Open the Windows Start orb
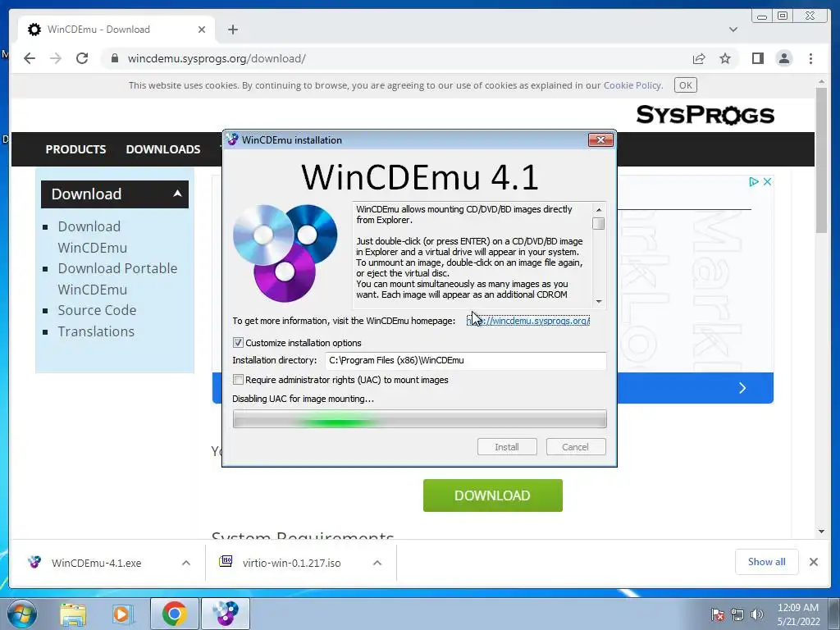The image size is (840, 630). [22, 614]
